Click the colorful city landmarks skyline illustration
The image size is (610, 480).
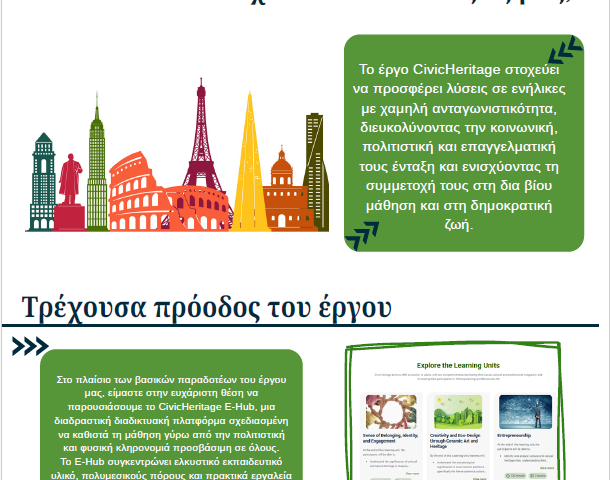(x=177, y=156)
